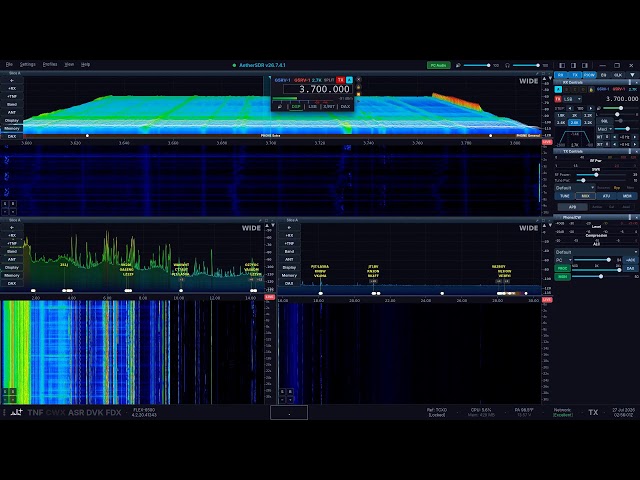Screen dimensions: 640x480
Task: Click the slice A letter badge on flag
Action: [x=349, y=80]
